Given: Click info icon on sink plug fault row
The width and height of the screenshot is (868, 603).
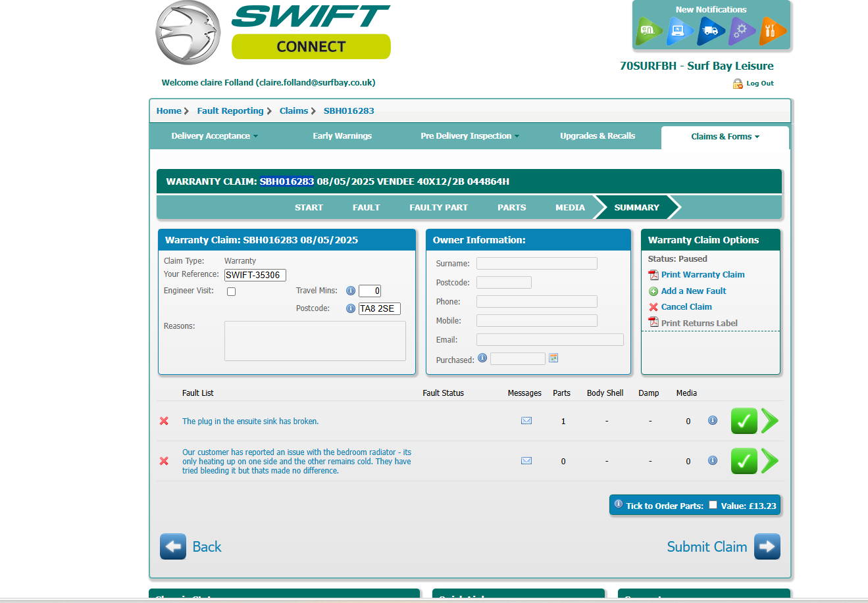Looking at the screenshot, I should (x=713, y=420).
